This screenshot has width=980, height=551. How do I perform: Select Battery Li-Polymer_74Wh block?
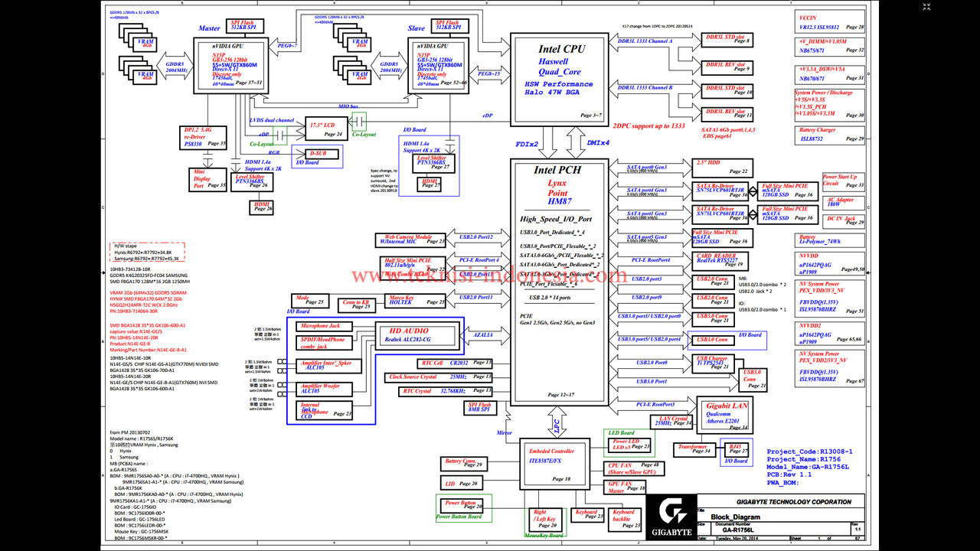(830, 240)
